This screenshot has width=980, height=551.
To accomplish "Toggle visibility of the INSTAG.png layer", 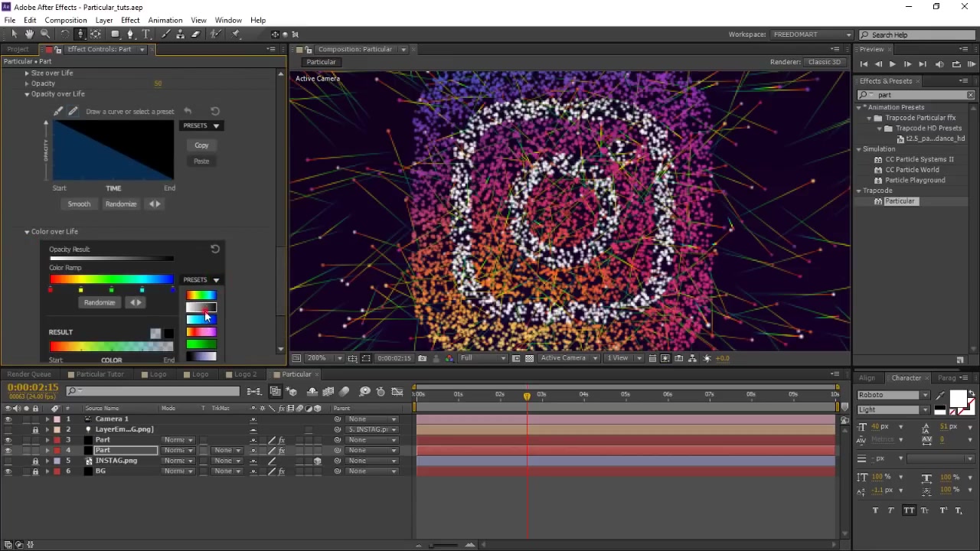I will [8, 461].
